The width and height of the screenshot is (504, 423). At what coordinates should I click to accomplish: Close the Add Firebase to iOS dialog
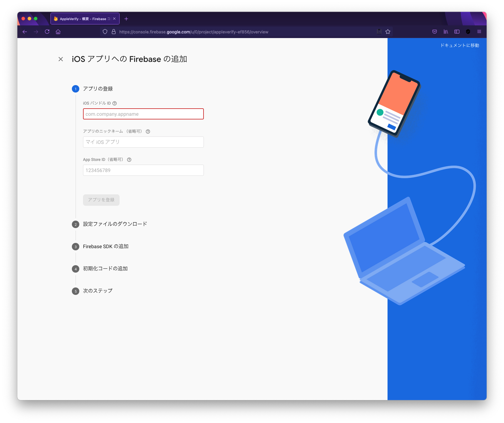(x=61, y=59)
